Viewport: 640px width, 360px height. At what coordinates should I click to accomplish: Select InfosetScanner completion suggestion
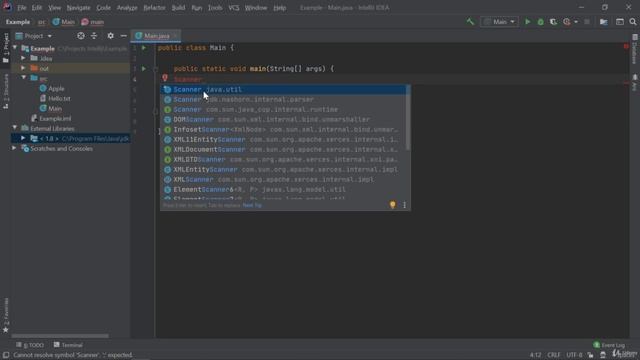pos(284,129)
